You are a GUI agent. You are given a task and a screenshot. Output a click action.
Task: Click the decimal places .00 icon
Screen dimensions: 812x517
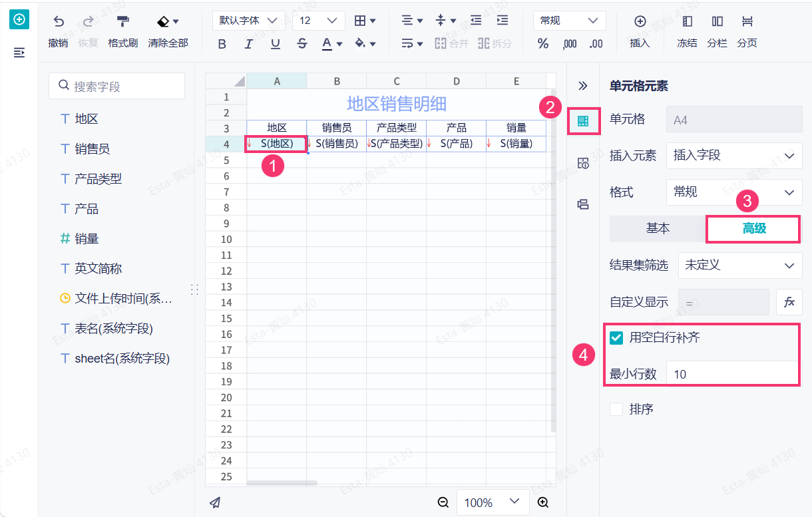point(596,44)
